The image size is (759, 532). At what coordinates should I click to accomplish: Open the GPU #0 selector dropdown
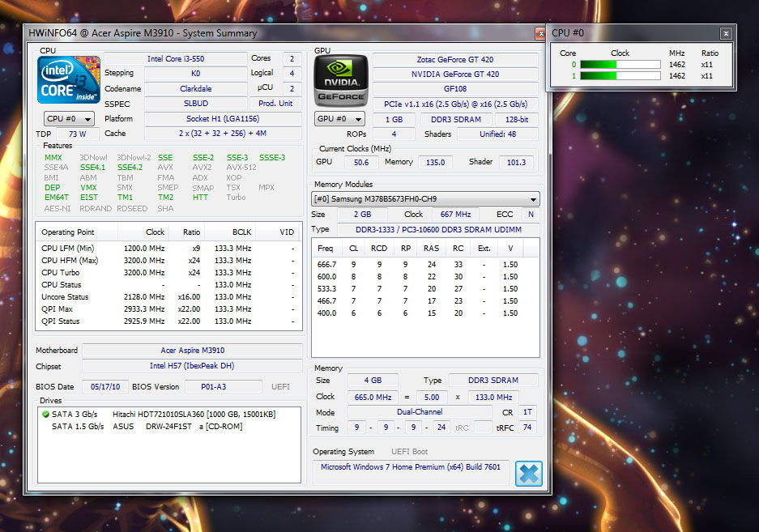[339, 119]
